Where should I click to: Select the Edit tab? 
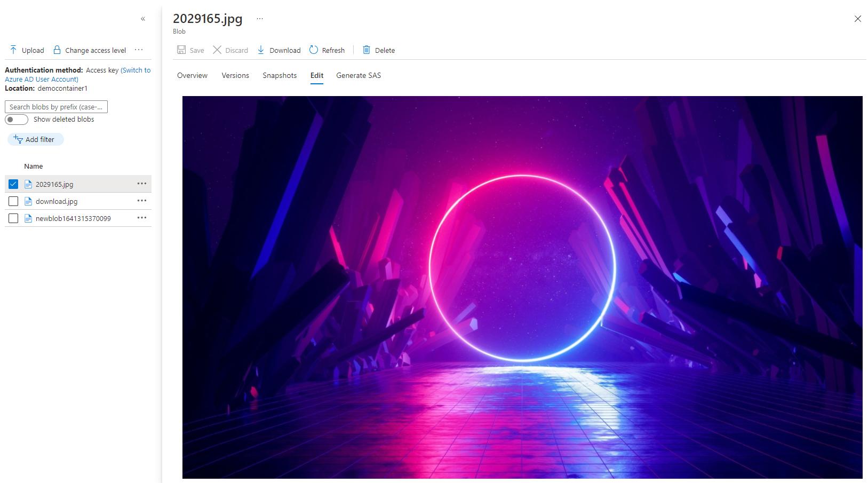coord(317,75)
